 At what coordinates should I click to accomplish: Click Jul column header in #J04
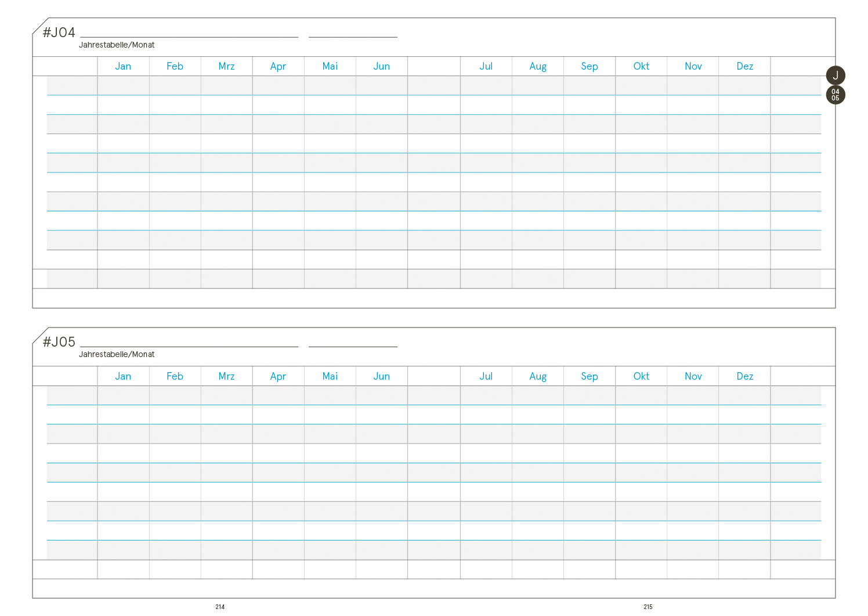tap(486, 66)
